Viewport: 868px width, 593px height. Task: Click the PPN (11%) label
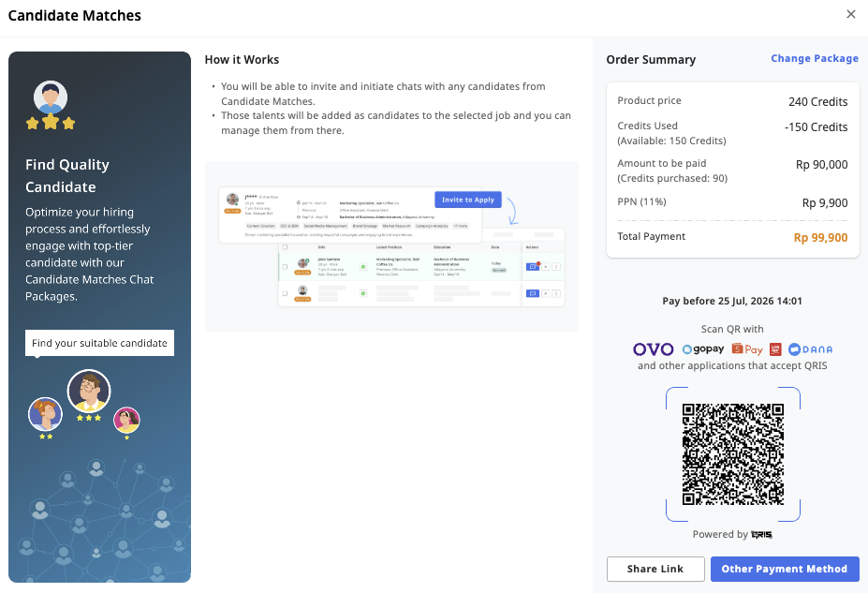(x=641, y=202)
